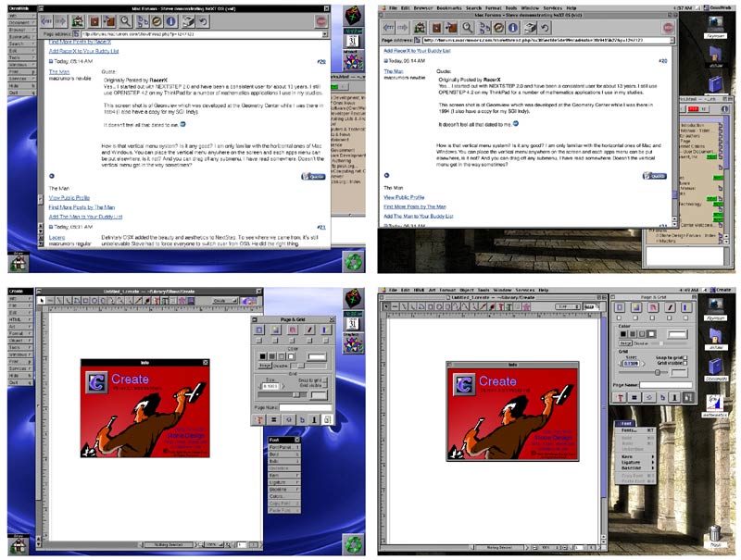The height and width of the screenshot is (560, 741).
Task: Click reload arrow icon in top-left OmniWeb toolbar
Action: [x=203, y=21]
